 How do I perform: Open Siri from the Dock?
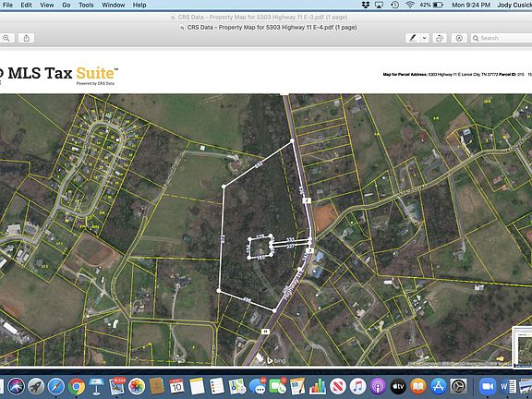pyautogui.click(x=17, y=386)
